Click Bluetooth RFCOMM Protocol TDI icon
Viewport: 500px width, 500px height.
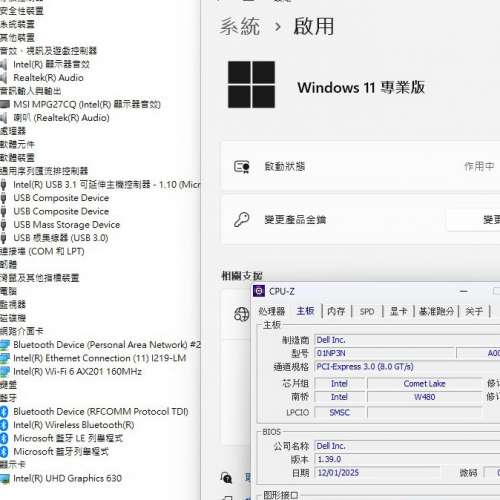tap(4, 411)
